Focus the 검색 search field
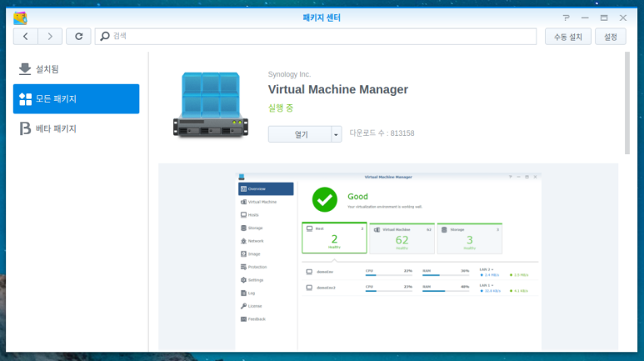 tap(316, 37)
